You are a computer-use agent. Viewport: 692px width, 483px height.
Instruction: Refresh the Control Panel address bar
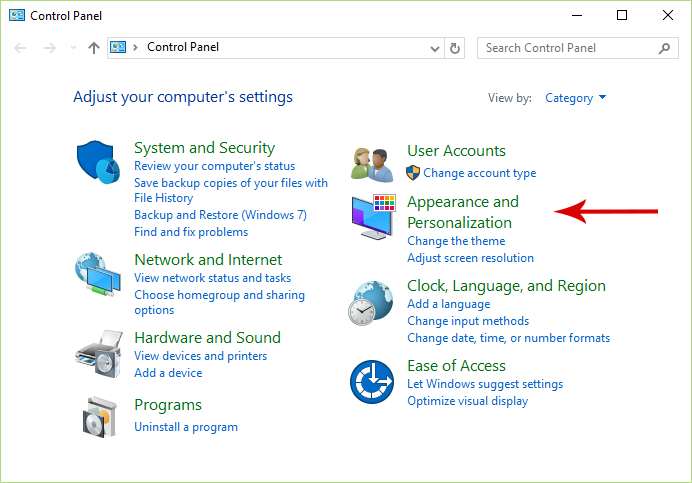pos(455,48)
